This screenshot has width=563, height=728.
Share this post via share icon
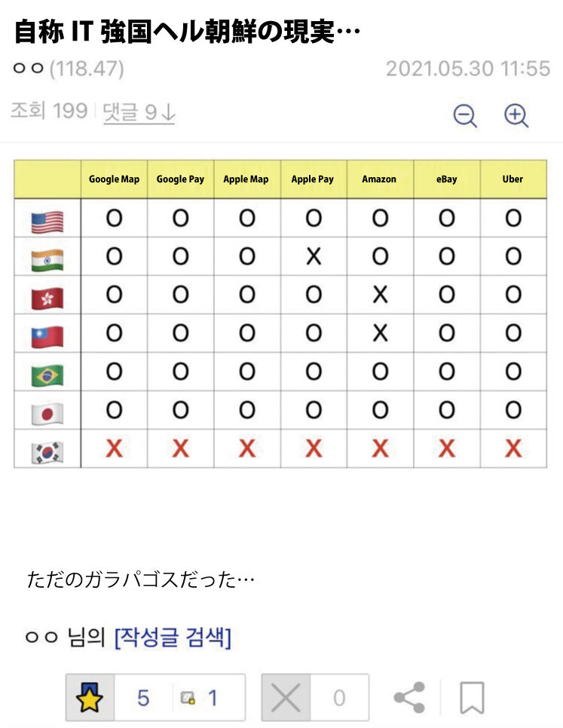409,698
